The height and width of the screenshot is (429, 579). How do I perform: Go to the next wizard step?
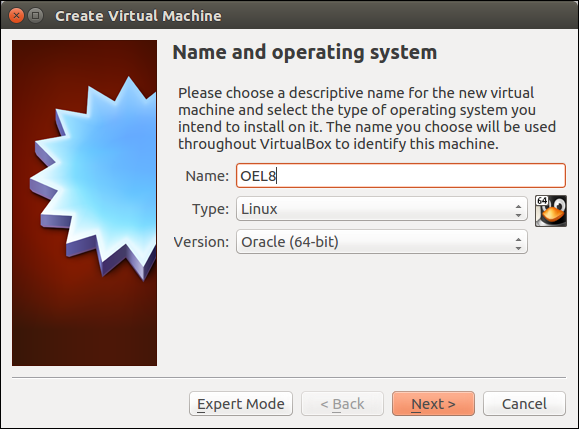[433, 404]
